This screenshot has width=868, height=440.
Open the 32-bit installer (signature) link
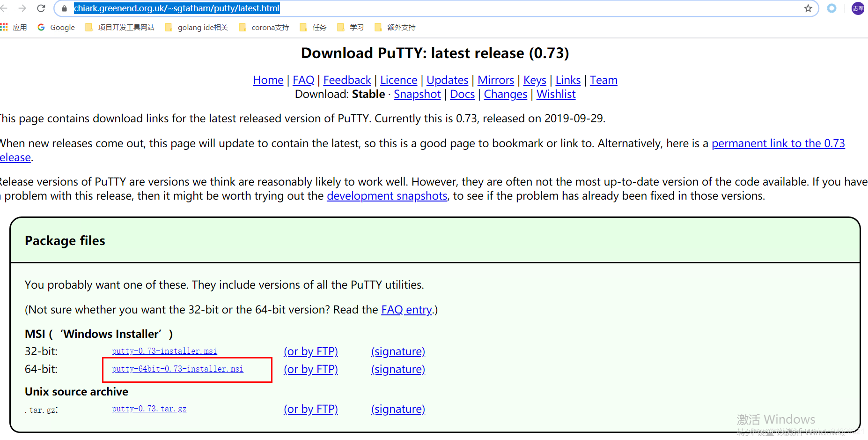pos(398,351)
